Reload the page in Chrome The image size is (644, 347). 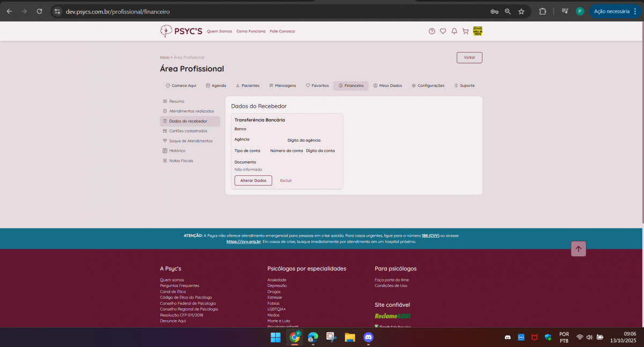[39, 11]
